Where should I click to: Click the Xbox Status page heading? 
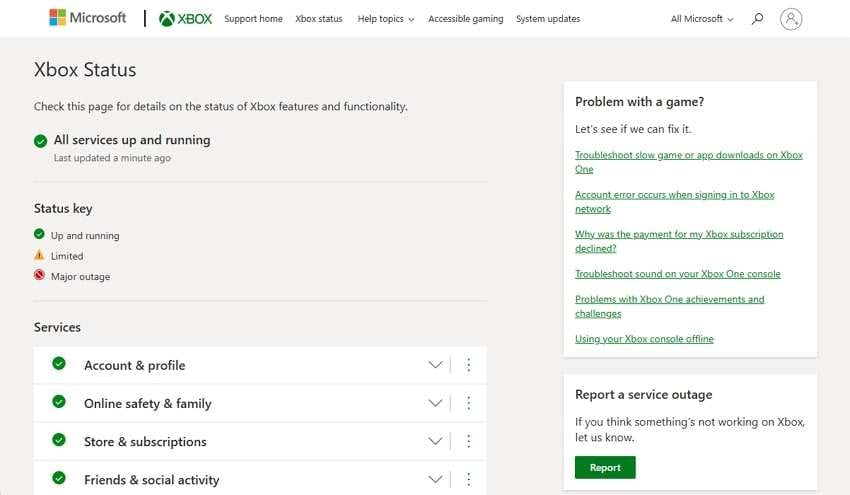coord(85,70)
